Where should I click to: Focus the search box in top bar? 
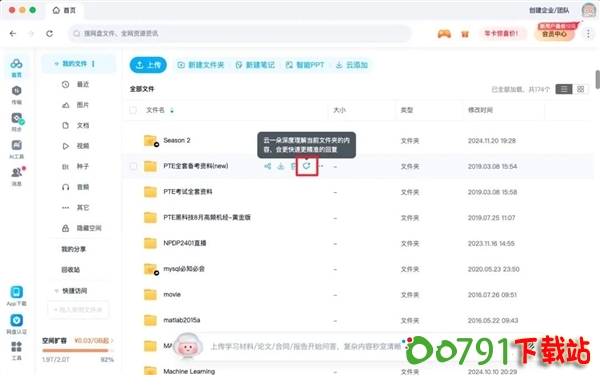(240, 34)
